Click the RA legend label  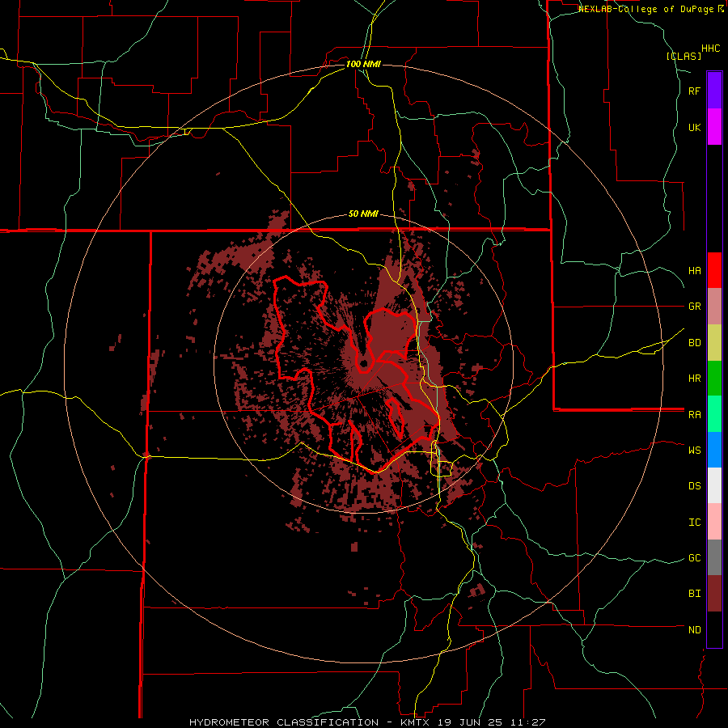(694, 415)
